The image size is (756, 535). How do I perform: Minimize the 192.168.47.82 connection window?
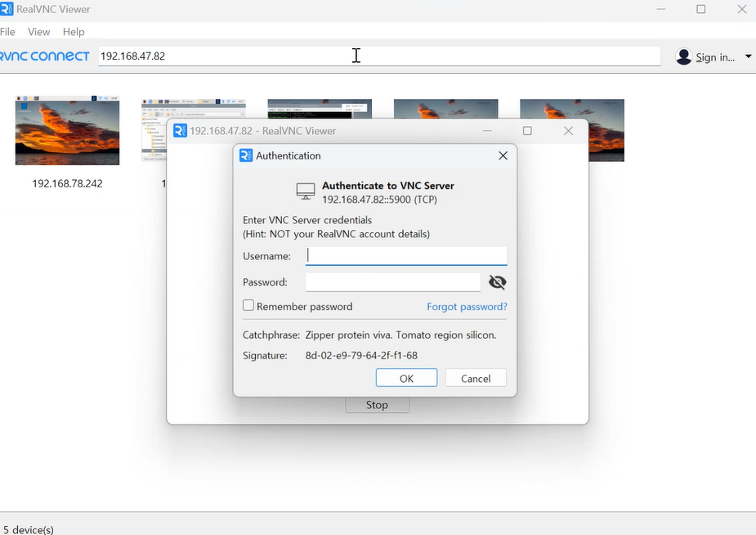click(487, 131)
